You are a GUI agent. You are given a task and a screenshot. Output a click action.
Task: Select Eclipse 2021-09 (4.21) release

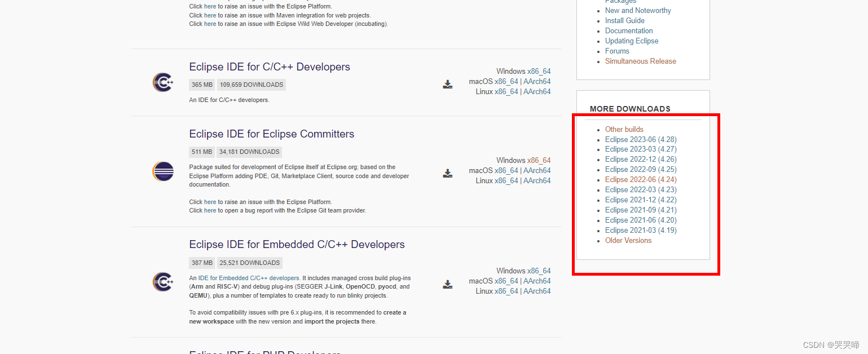(641, 210)
